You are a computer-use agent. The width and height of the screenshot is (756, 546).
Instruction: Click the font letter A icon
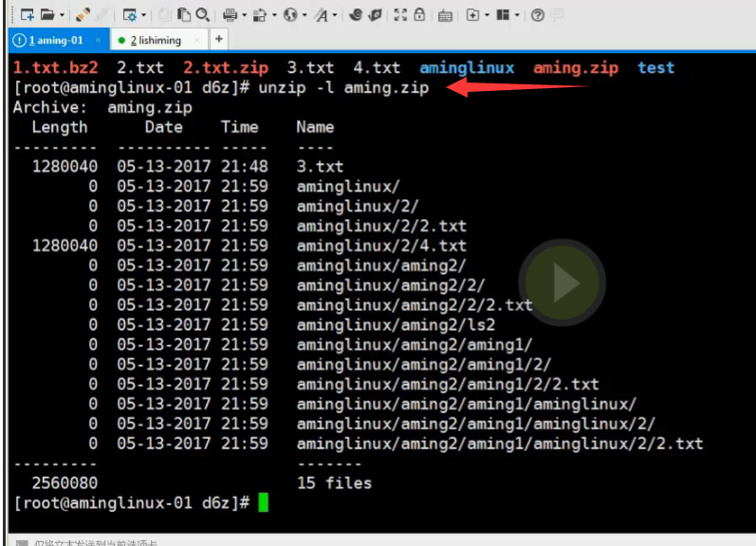point(322,15)
